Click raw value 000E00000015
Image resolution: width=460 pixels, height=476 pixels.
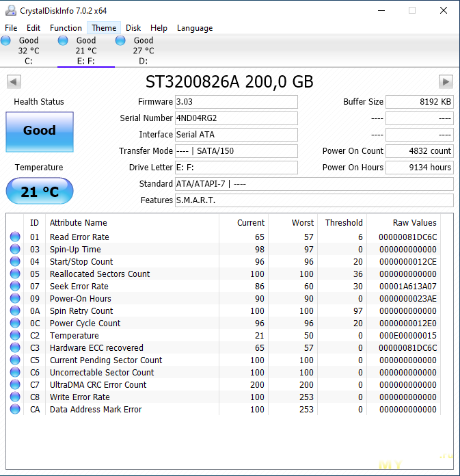click(408, 335)
